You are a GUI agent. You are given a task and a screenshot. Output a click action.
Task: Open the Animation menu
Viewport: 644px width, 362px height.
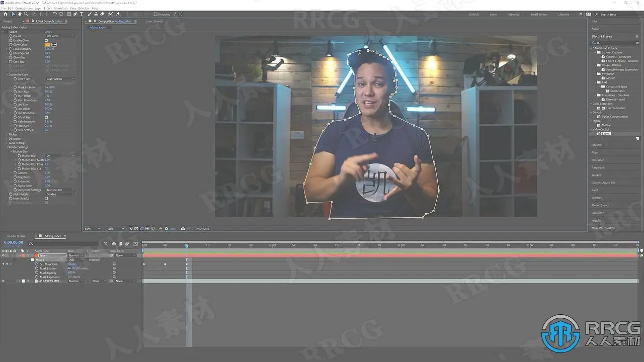pyautogui.click(x=60, y=9)
